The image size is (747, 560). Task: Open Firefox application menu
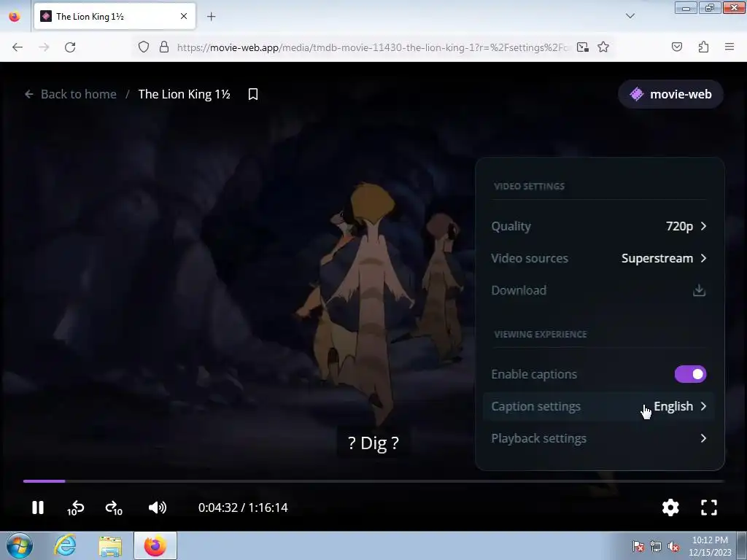[729, 47]
